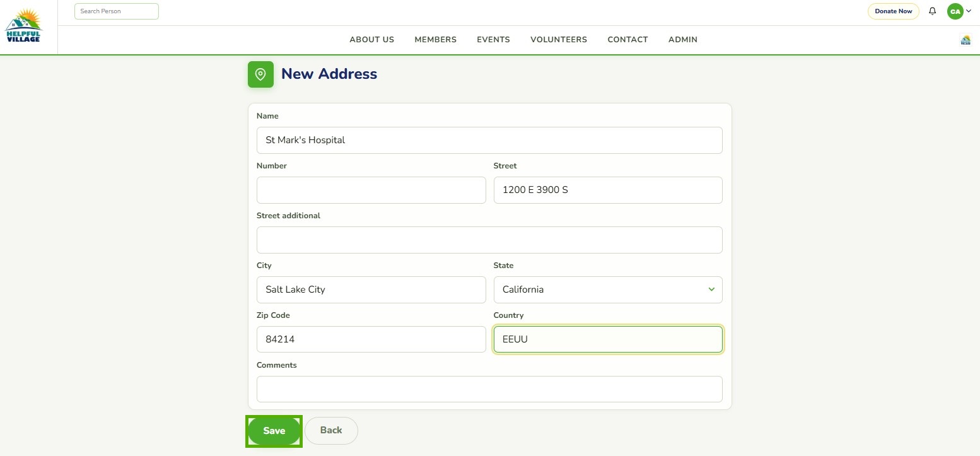980x456 pixels.
Task: Expand the user account chevron
Action: click(x=969, y=11)
